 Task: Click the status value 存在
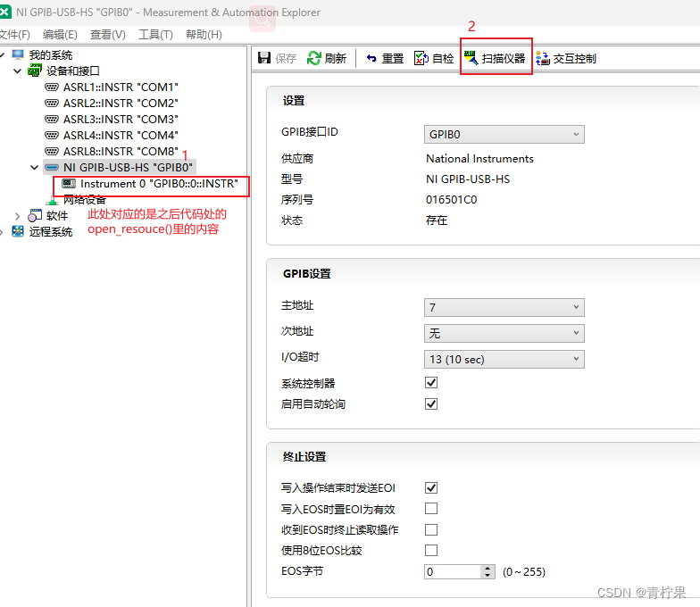tap(437, 220)
